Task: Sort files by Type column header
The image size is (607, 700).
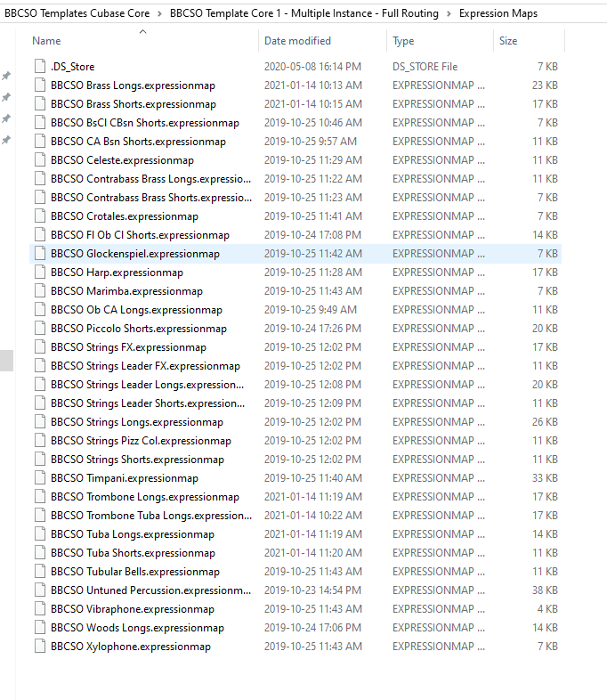Action: tap(403, 41)
